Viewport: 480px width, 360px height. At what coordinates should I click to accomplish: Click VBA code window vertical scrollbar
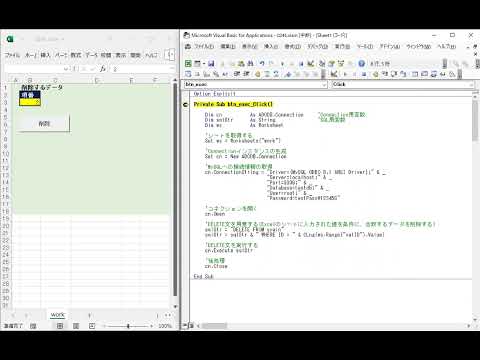(x=475, y=121)
